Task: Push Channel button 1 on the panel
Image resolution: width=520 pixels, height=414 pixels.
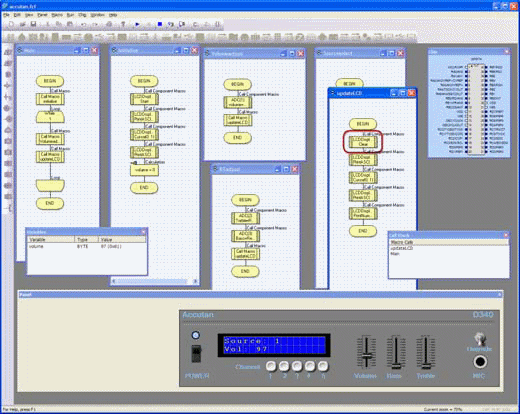Action: [x=271, y=366]
